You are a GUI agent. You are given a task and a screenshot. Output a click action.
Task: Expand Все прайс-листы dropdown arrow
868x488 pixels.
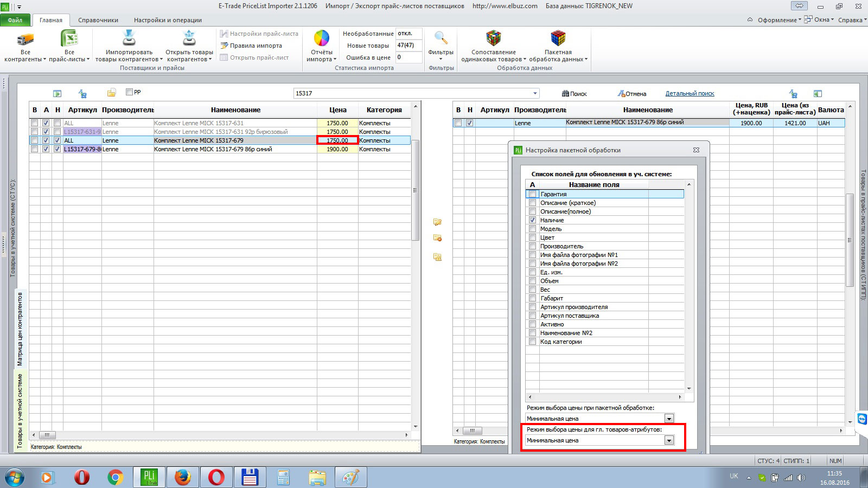click(x=88, y=60)
